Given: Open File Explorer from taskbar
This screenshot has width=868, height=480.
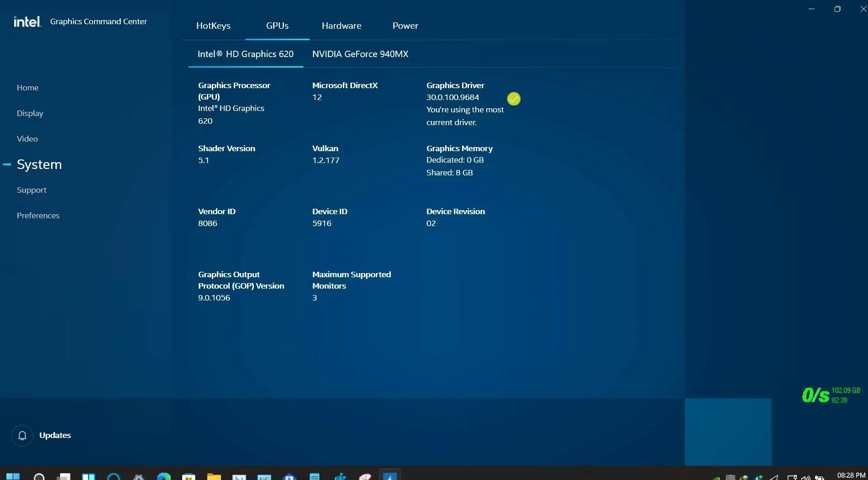Looking at the screenshot, I should point(214,476).
